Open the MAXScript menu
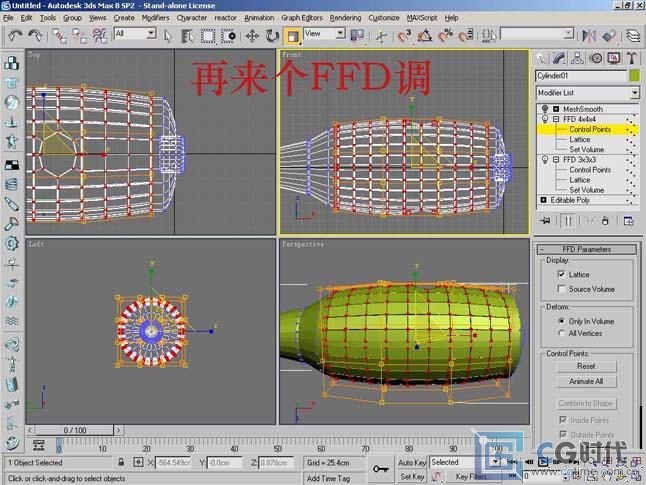The image size is (646, 485). click(422, 18)
